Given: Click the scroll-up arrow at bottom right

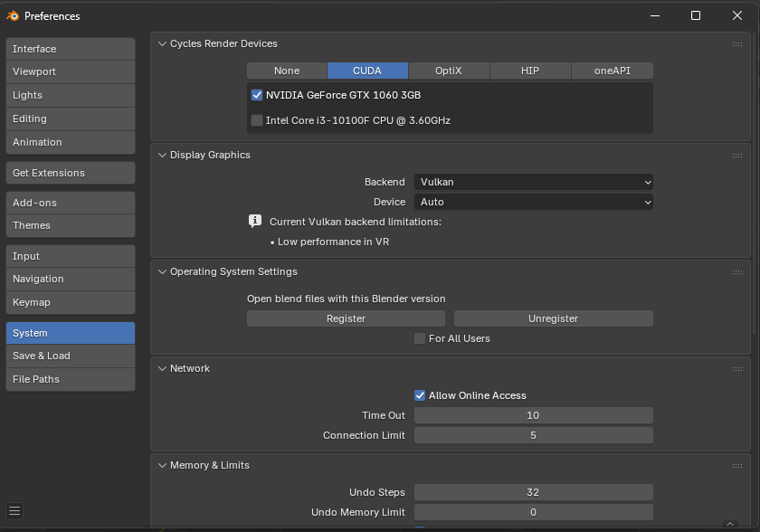Looking at the screenshot, I should [730, 524].
